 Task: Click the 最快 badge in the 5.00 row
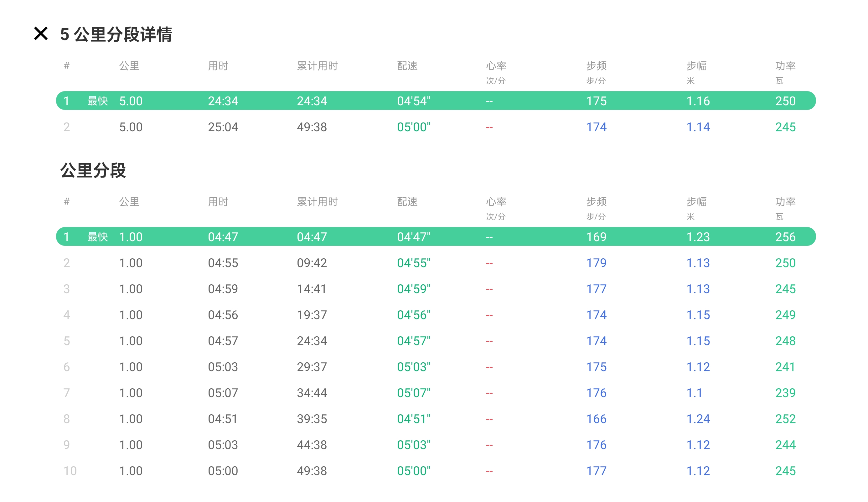point(97,101)
